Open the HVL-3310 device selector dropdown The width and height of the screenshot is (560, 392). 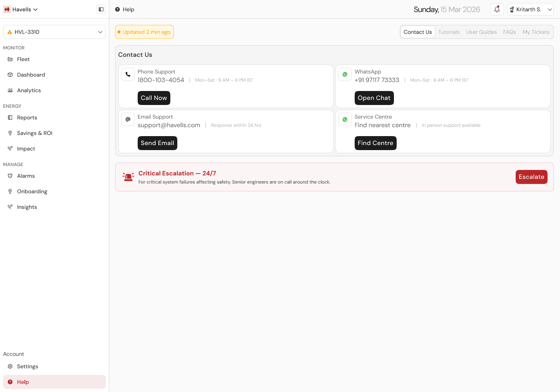(x=54, y=32)
